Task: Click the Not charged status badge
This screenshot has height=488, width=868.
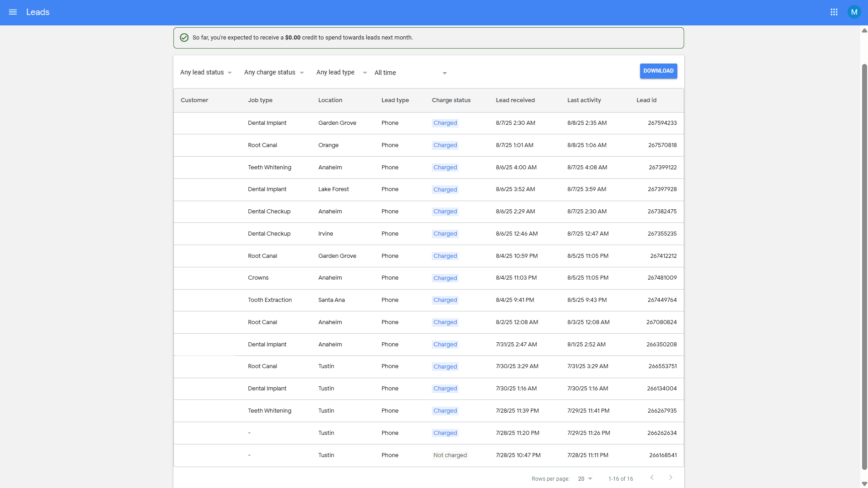Action: point(450,455)
